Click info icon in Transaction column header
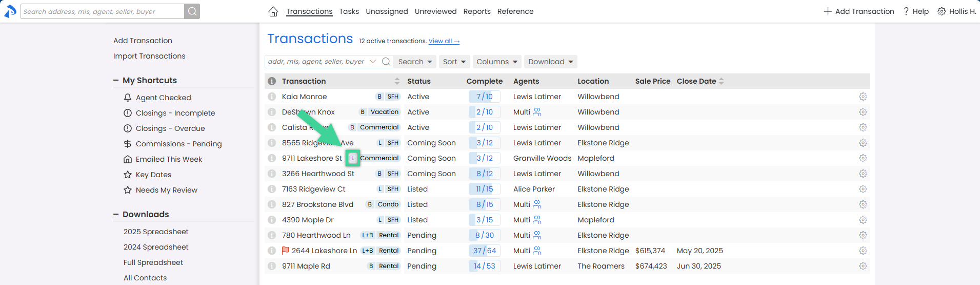This screenshot has width=980, height=285. (272, 81)
